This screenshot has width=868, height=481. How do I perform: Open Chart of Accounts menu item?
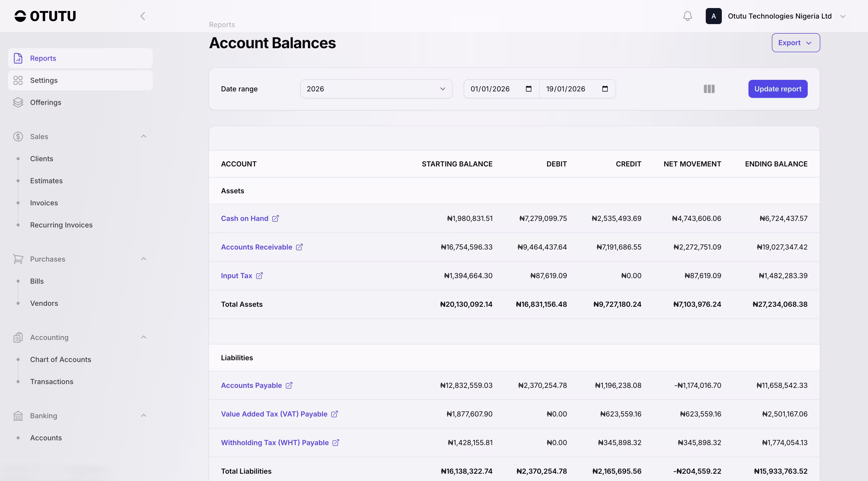(60, 359)
